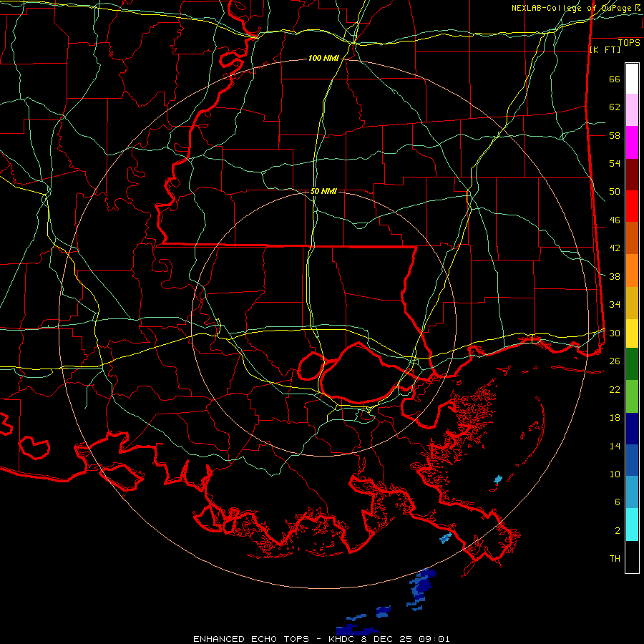Click the legend value "26"
Image resolution: width=644 pixels, height=644 pixels.
(x=615, y=361)
